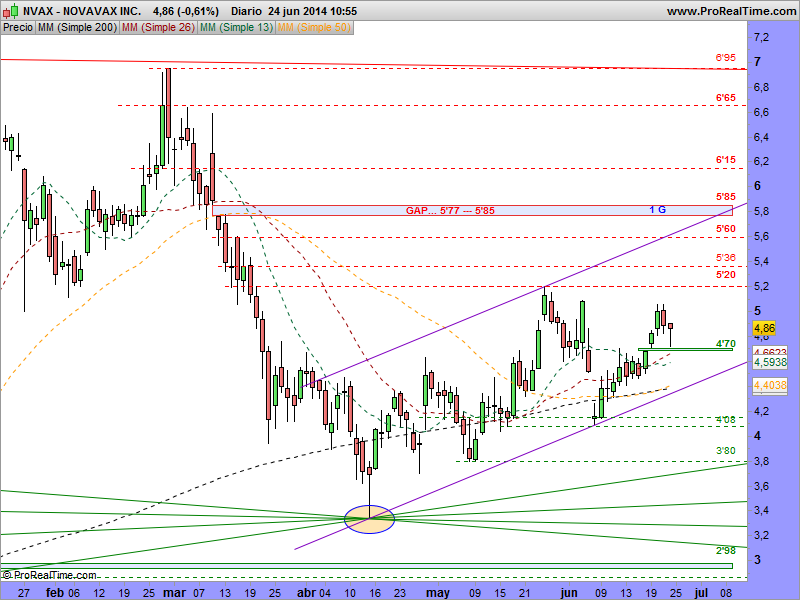Image resolution: width=800 pixels, height=600 pixels.
Task: Click the green 3'80 support label
Action: [726, 451]
